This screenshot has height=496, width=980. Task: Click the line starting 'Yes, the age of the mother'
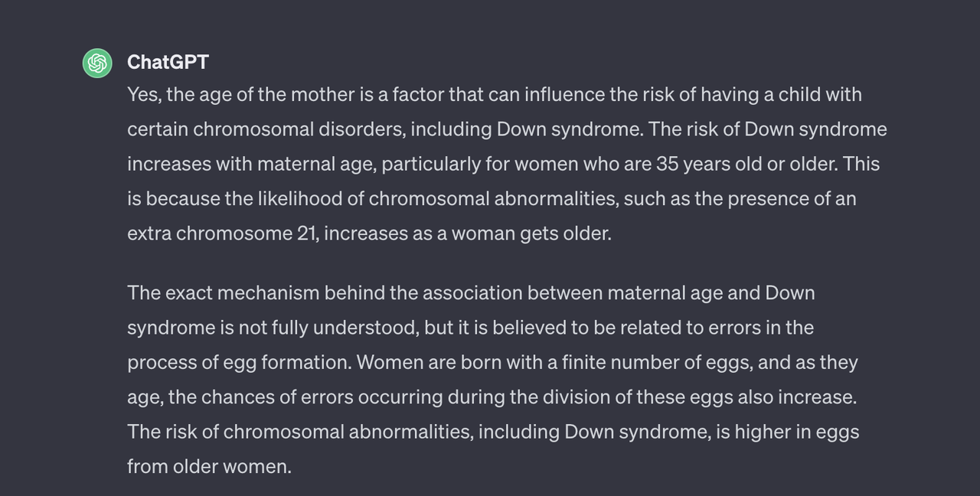click(495, 95)
